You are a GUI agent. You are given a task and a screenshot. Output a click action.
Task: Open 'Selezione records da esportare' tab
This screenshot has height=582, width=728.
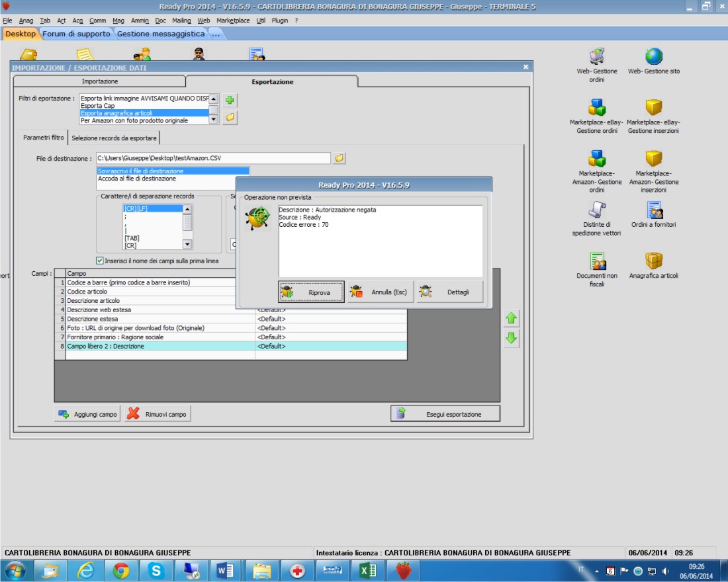pos(114,138)
